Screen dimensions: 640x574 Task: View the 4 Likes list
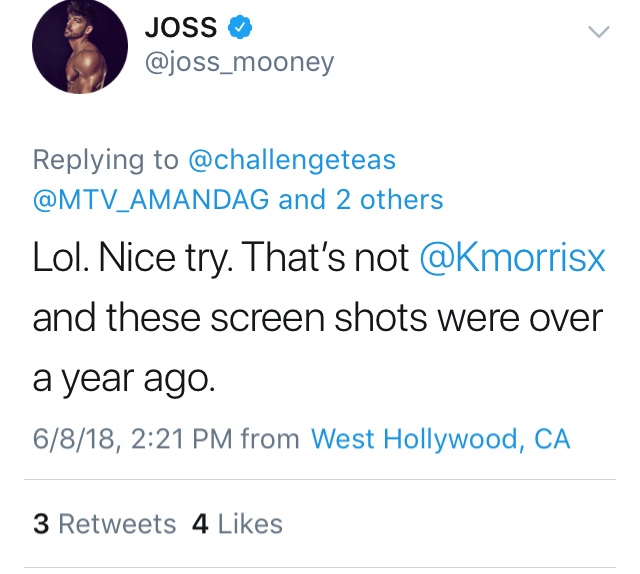coord(237,524)
